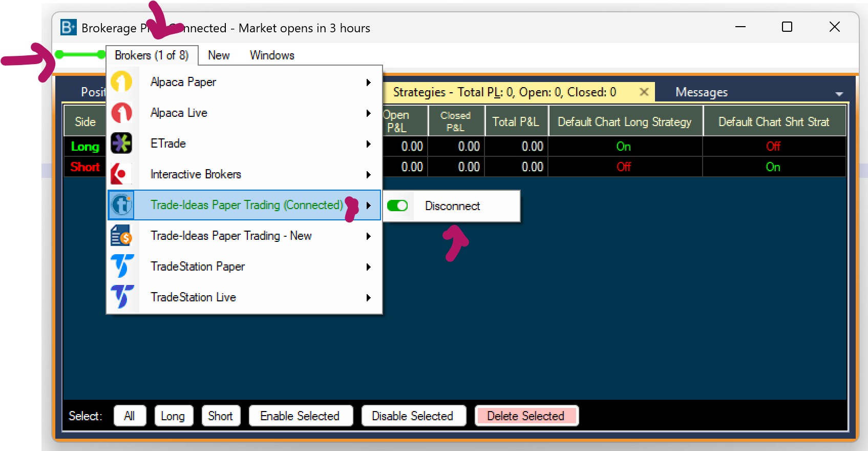This screenshot has height=451, width=868.
Task: Click the Trade-Ideas Paper Trading New icon
Action: (121, 236)
